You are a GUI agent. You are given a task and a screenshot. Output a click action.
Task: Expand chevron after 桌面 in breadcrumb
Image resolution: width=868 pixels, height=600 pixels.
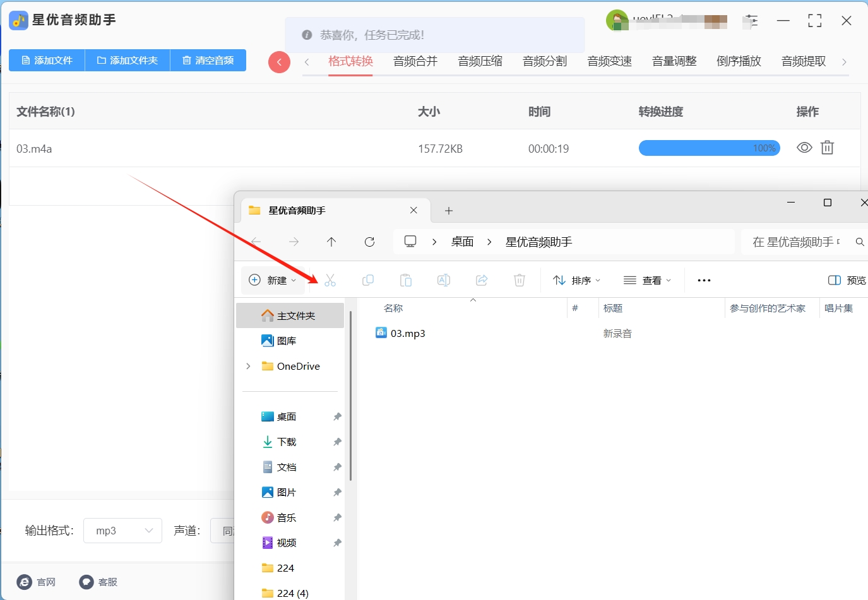point(489,242)
